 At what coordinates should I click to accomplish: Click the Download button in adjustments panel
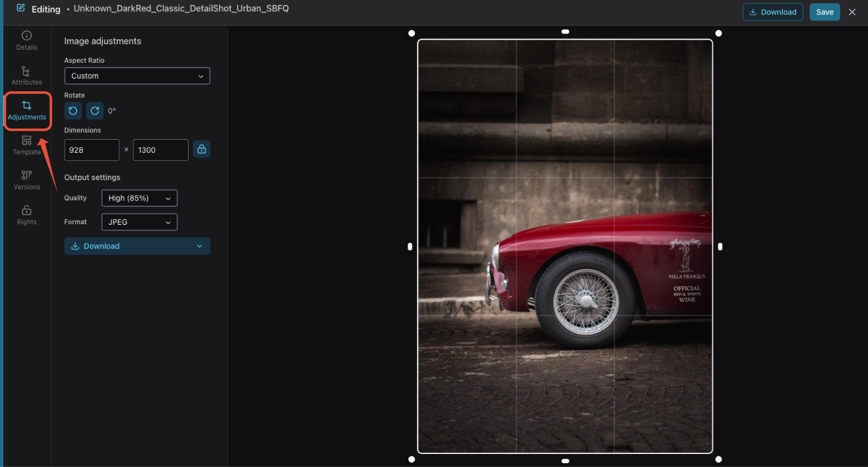[137, 246]
